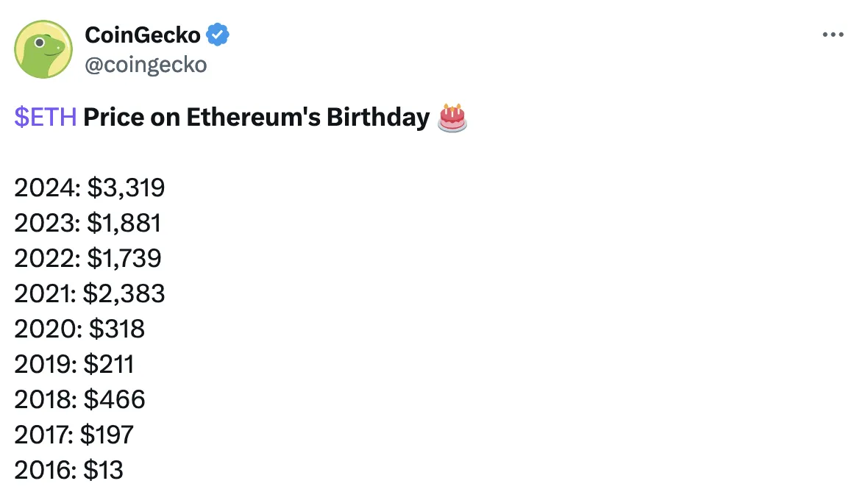868x503 pixels.
Task: Click the @coingecko handle
Action: tap(146, 65)
